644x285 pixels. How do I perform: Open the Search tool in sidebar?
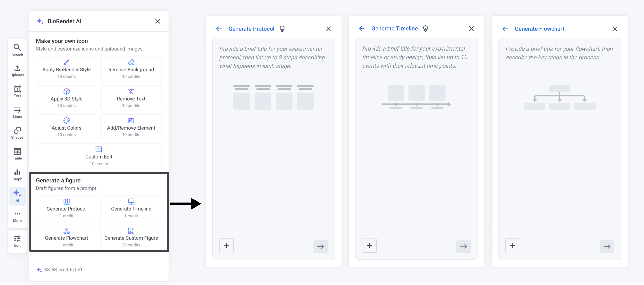pos(17,50)
